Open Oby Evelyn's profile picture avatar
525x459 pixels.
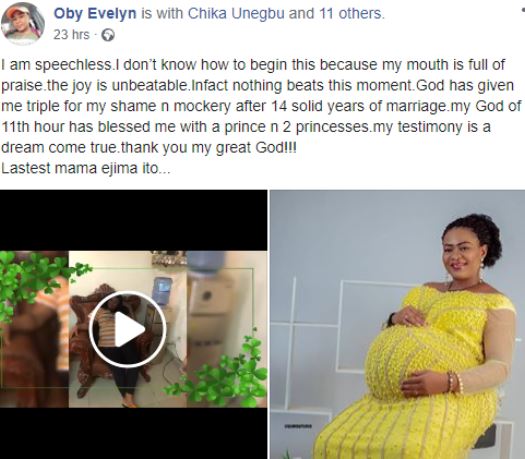[22, 23]
